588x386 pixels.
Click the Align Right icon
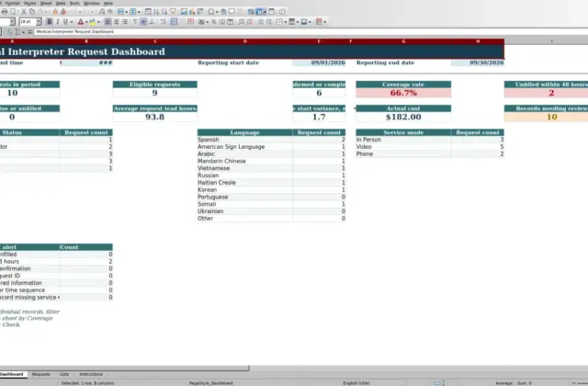pos(125,22)
